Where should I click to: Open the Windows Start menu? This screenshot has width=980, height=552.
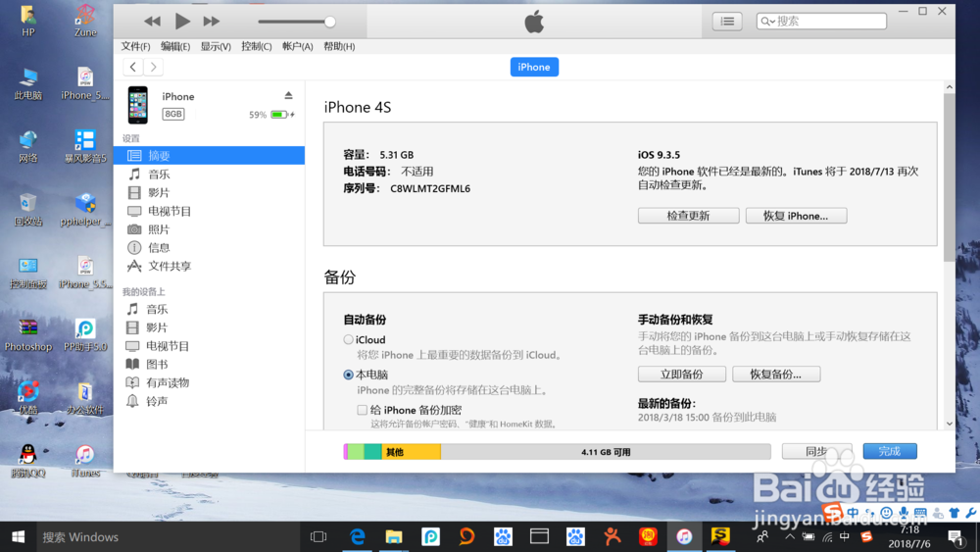[18, 537]
